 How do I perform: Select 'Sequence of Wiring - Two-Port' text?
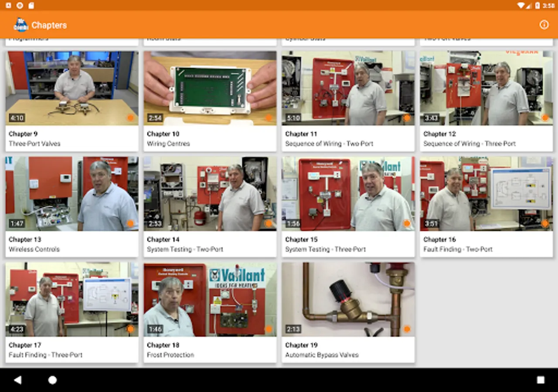329,144
